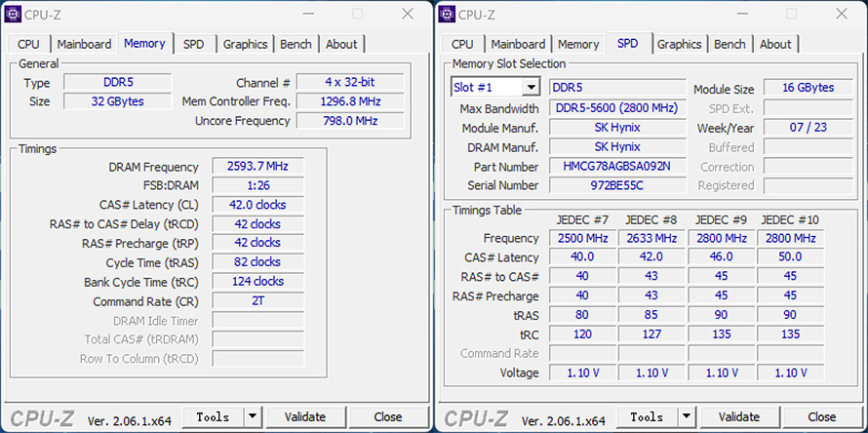Click the empty DRAM Idle Timer field
The image size is (868, 433).
[258, 320]
